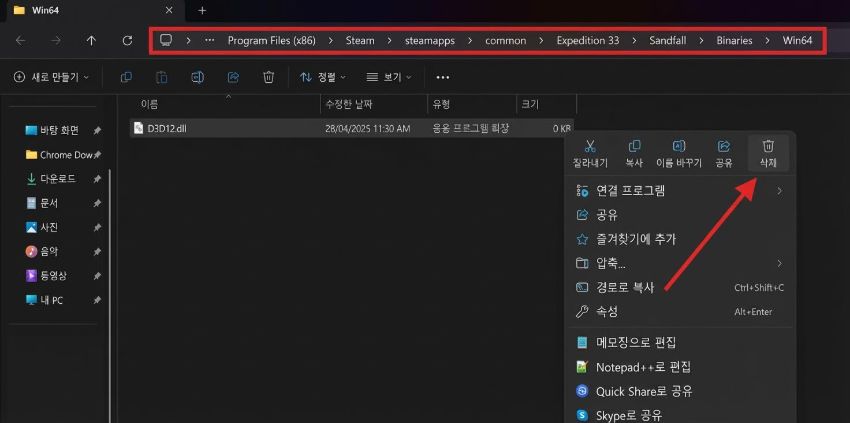Viewport: 850px width, 423px height.
Task: Open a new tab with plus button
Action: (202, 10)
